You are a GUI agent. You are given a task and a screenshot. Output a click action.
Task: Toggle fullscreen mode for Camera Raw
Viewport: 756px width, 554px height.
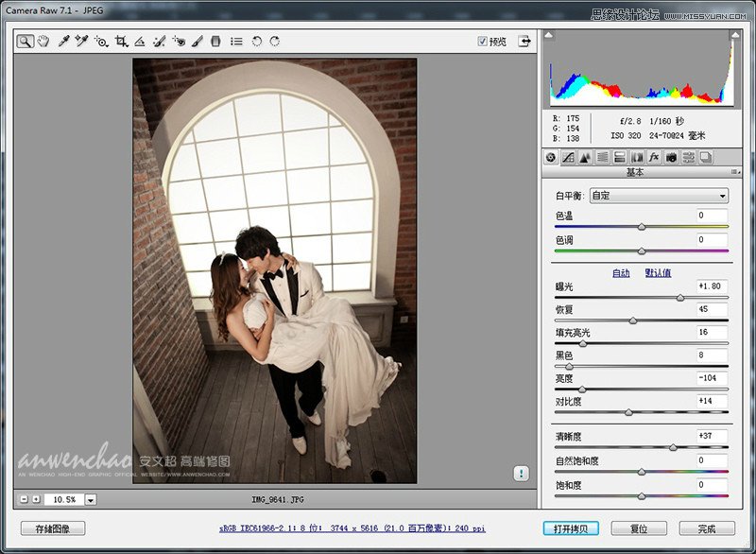coord(524,41)
